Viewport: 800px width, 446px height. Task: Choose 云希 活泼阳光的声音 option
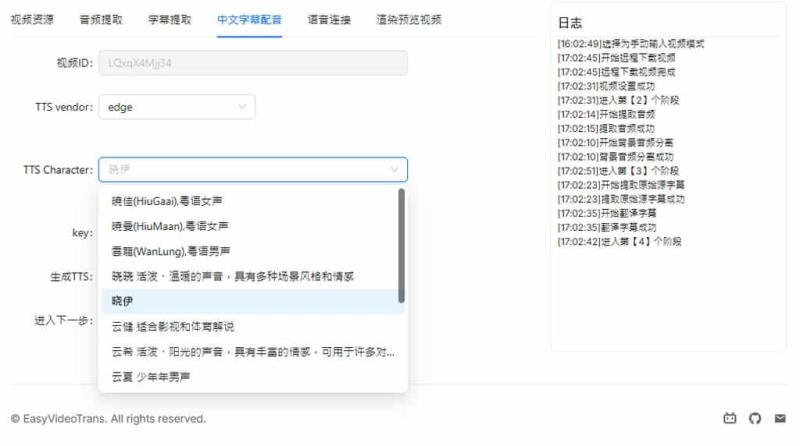[253, 352]
